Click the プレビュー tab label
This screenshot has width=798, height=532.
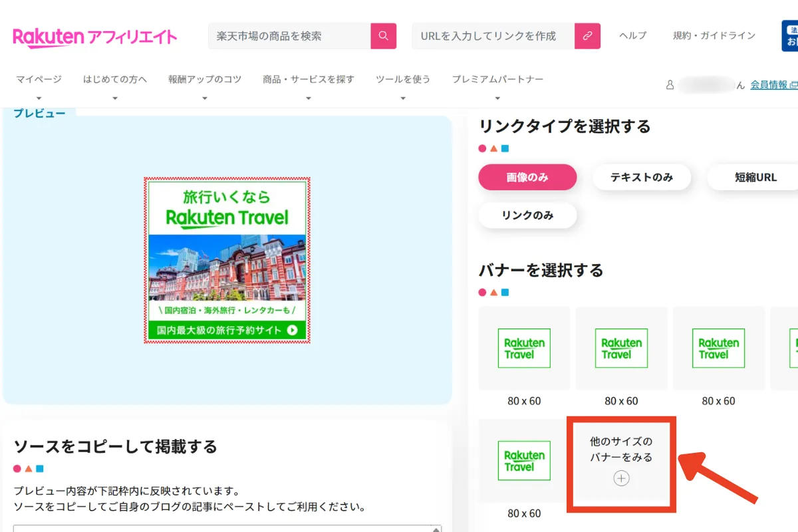tap(40, 113)
